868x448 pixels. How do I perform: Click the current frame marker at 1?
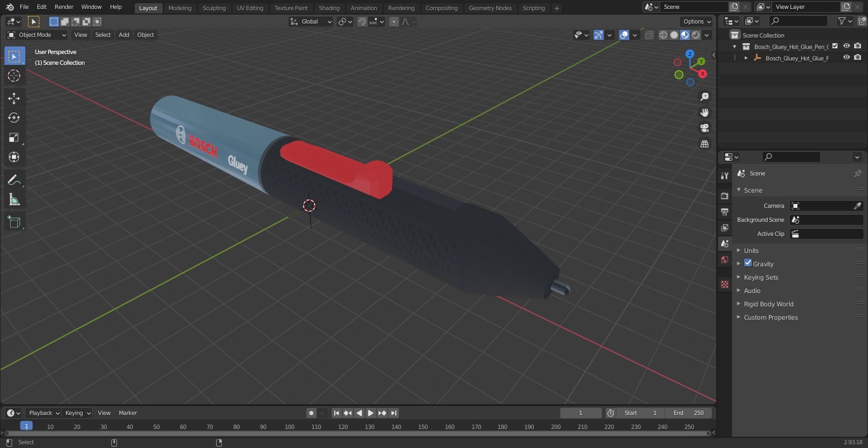pos(26,426)
